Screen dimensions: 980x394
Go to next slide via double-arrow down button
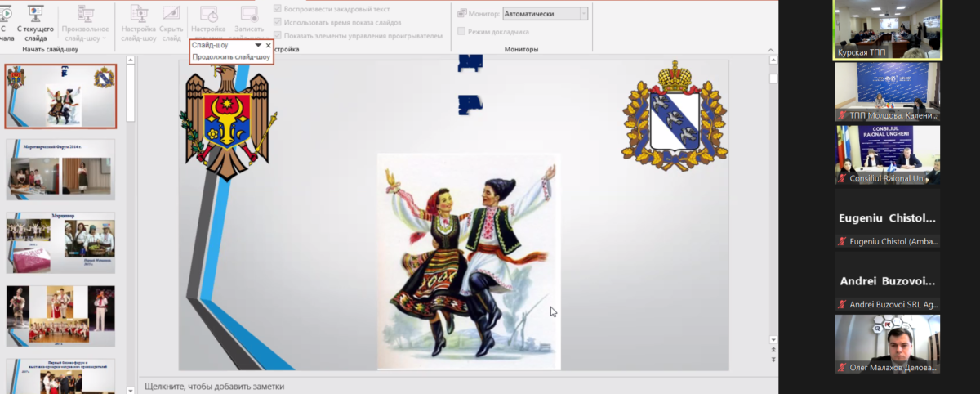coord(773,360)
